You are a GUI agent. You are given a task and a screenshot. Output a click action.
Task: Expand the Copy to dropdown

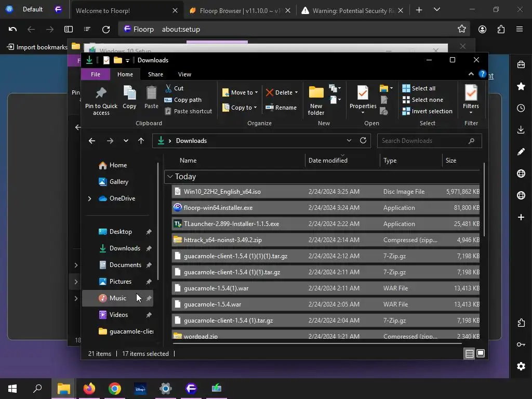click(240, 108)
